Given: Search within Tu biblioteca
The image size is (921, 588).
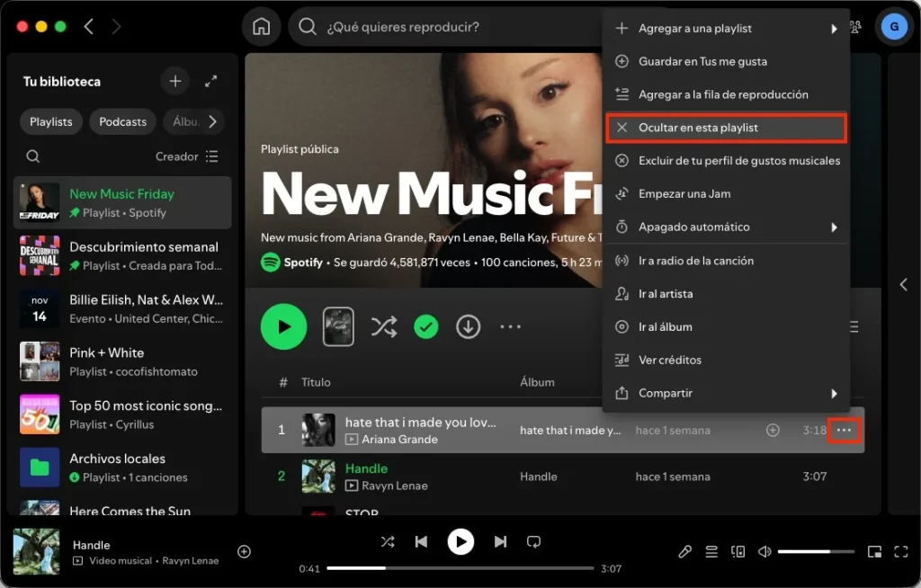Looking at the screenshot, I should 33,156.
